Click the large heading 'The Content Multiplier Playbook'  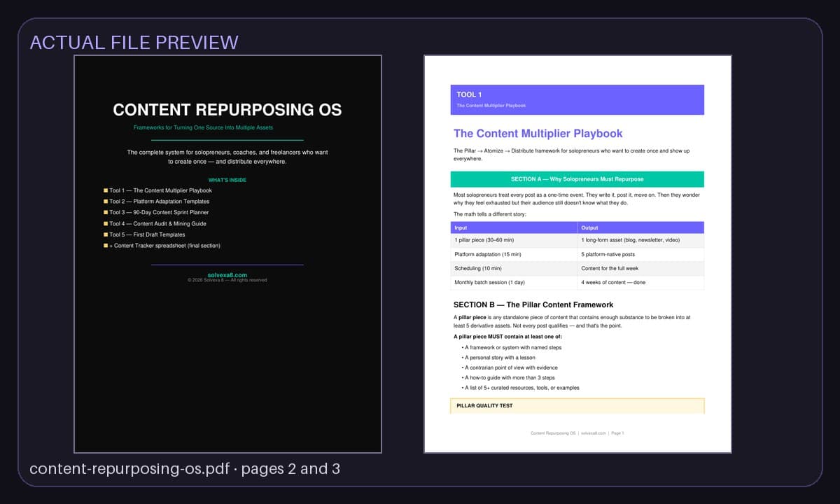pyautogui.click(x=538, y=134)
